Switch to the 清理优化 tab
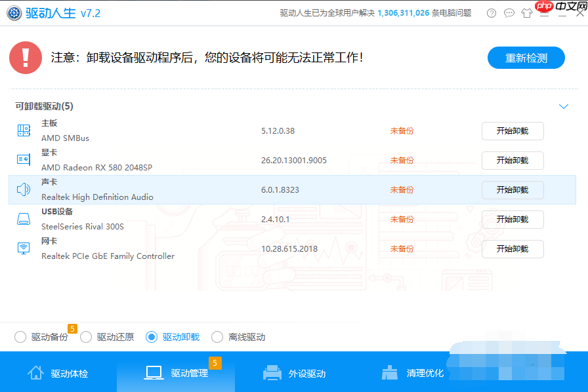Viewport: 588px width, 392px height. click(x=412, y=372)
